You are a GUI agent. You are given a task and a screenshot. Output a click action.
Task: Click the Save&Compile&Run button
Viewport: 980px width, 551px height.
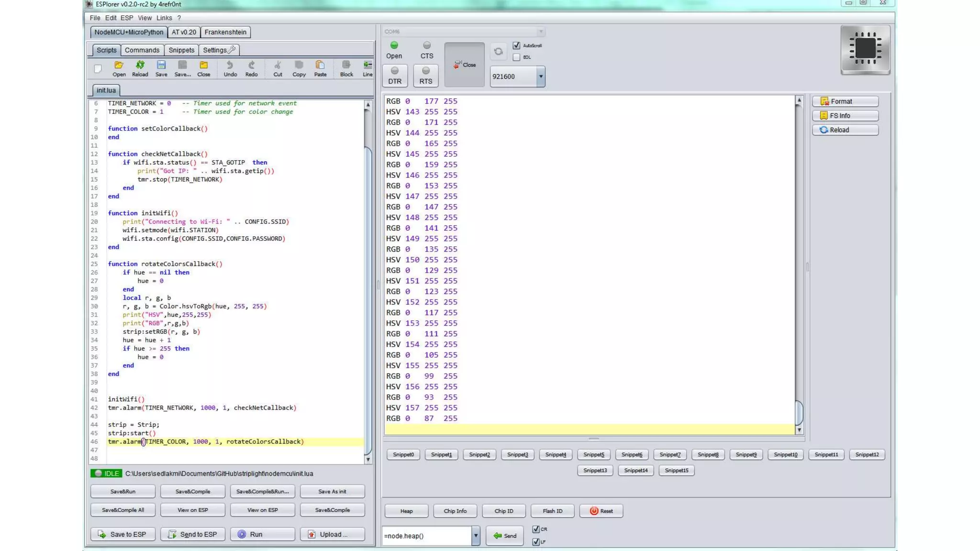pos(263,491)
